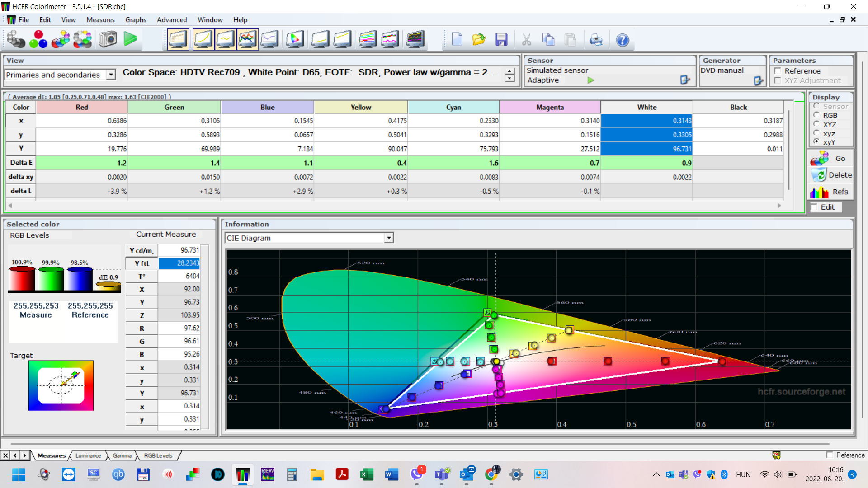
Task: Open the Measures menu
Action: pos(100,20)
